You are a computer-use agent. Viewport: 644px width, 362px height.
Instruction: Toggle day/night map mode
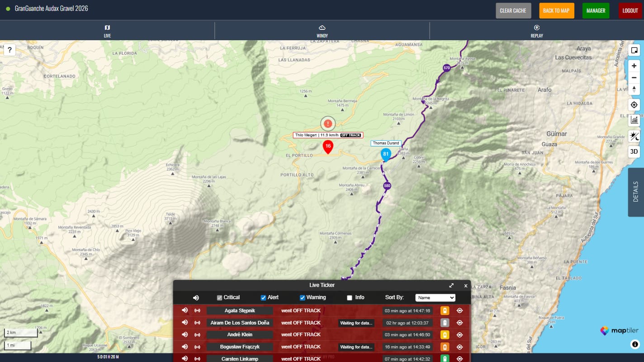coord(634,136)
